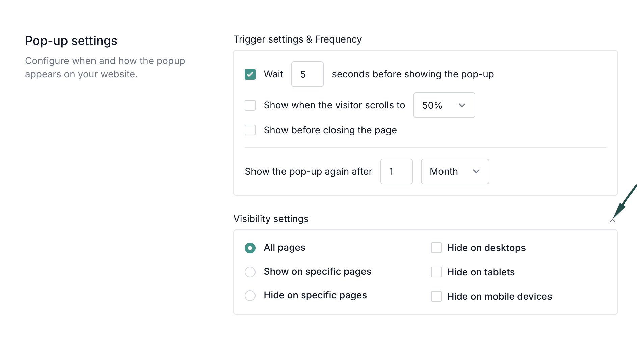Enable show when visitor scrolls checkbox
This screenshot has width=644, height=351.
pyautogui.click(x=250, y=105)
